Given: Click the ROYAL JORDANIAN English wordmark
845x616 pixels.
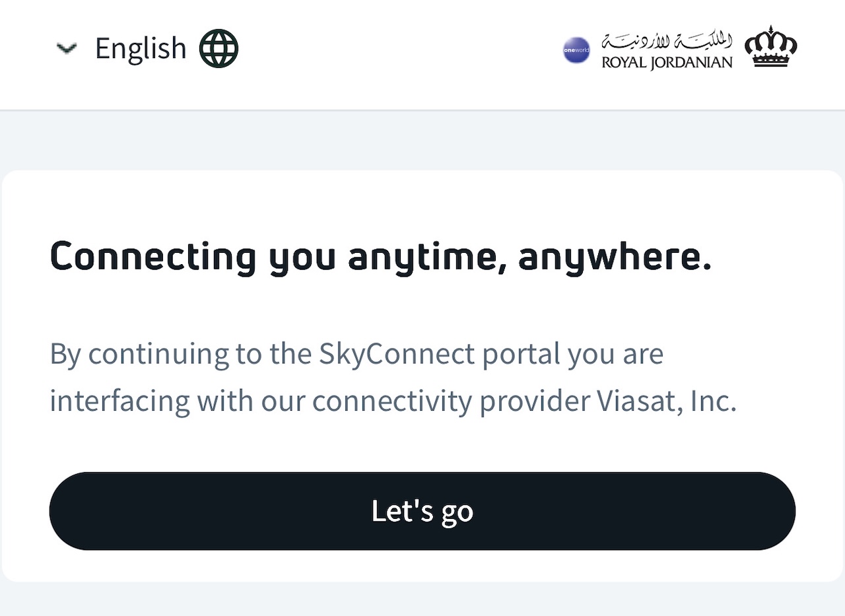Looking at the screenshot, I should (667, 63).
